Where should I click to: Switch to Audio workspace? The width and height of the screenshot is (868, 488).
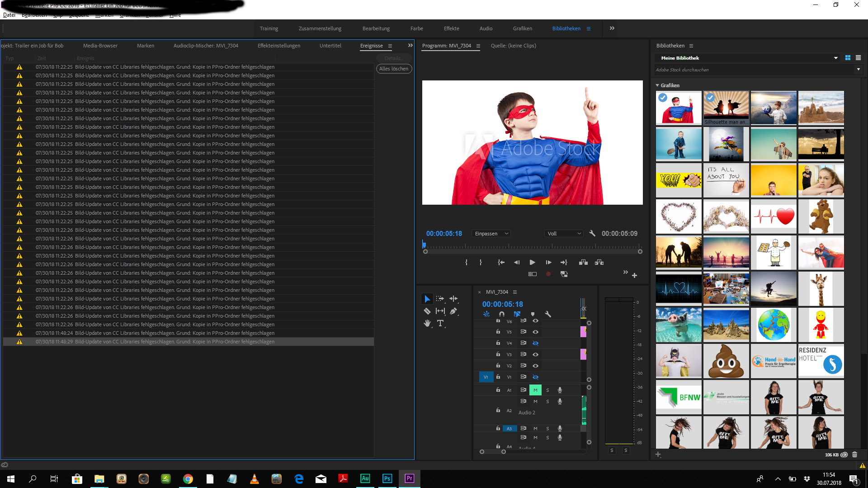click(x=486, y=28)
